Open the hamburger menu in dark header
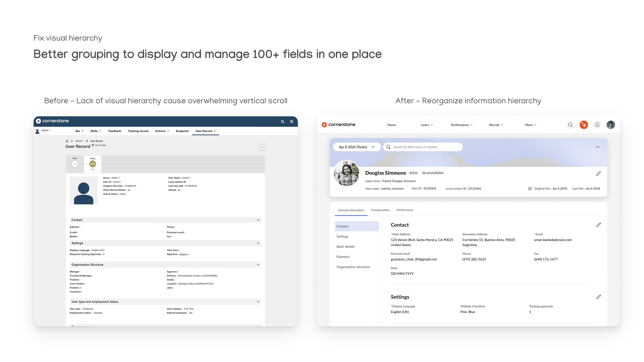 [x=291, y=122]
